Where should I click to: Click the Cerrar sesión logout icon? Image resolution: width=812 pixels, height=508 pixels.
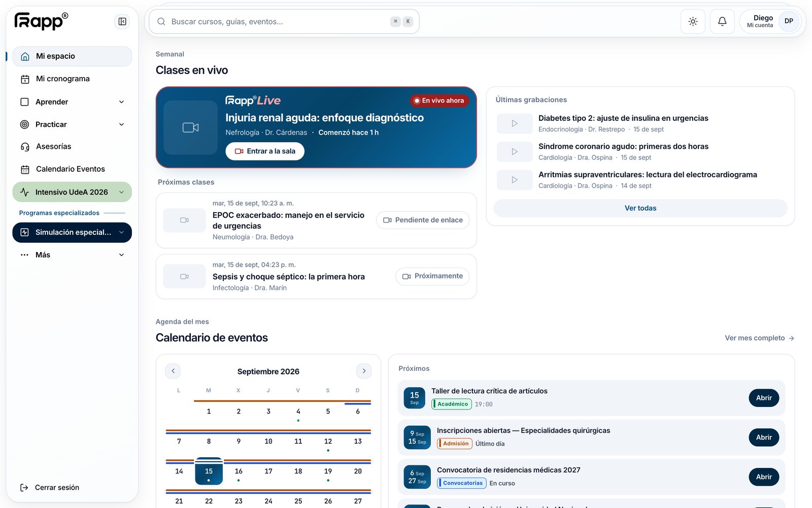point(24,488)
